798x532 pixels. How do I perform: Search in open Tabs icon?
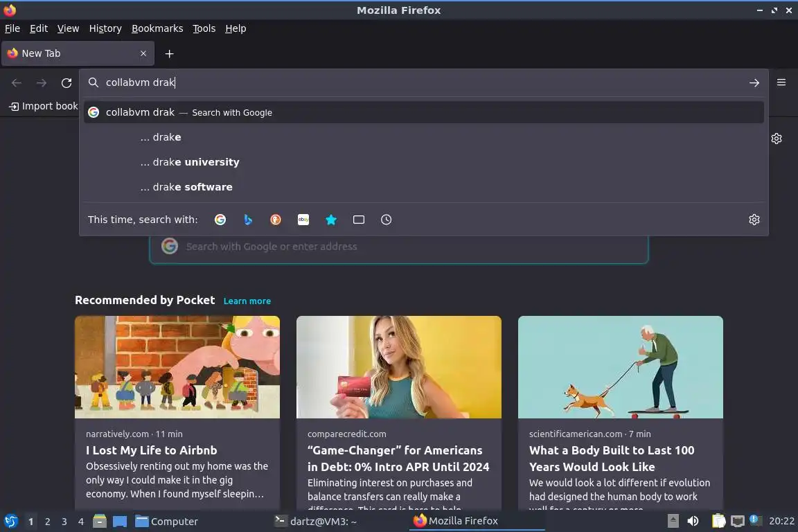tap(359, 220)
